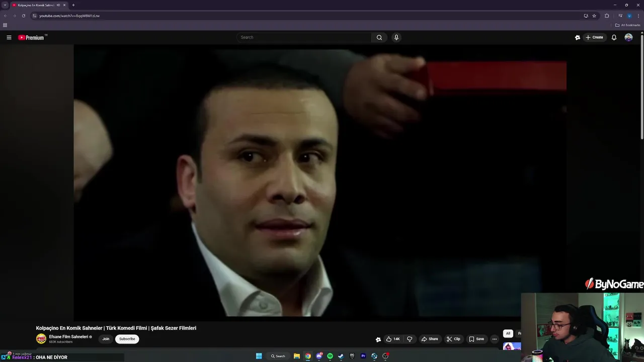Viewport: 644px width, 362px height.
Task: Open the Chrome apps grid shortcut
Action: [x=5, y=25]
